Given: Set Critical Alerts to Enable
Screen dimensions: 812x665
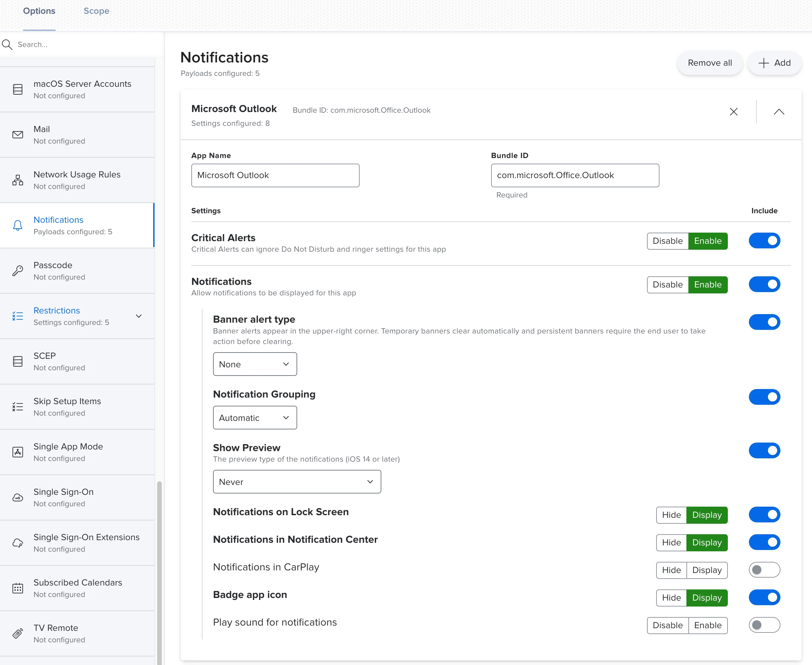Looking at the screenshot, I should (708, 241).
